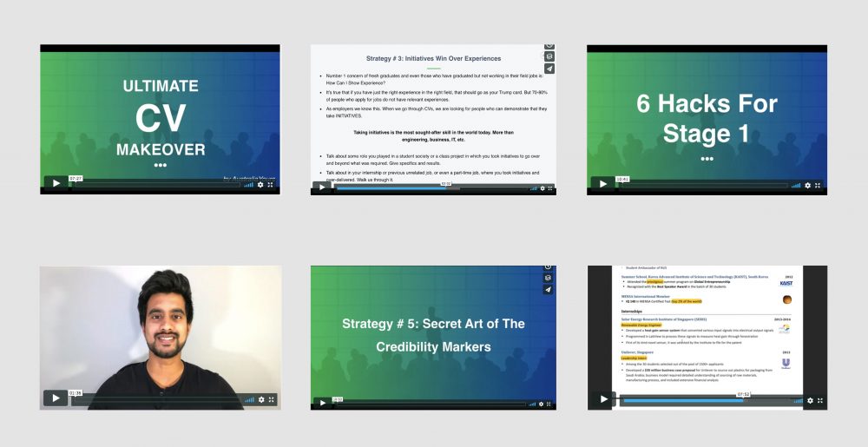
Task: Play the KAIST resume example video
Action: [603, 399]
